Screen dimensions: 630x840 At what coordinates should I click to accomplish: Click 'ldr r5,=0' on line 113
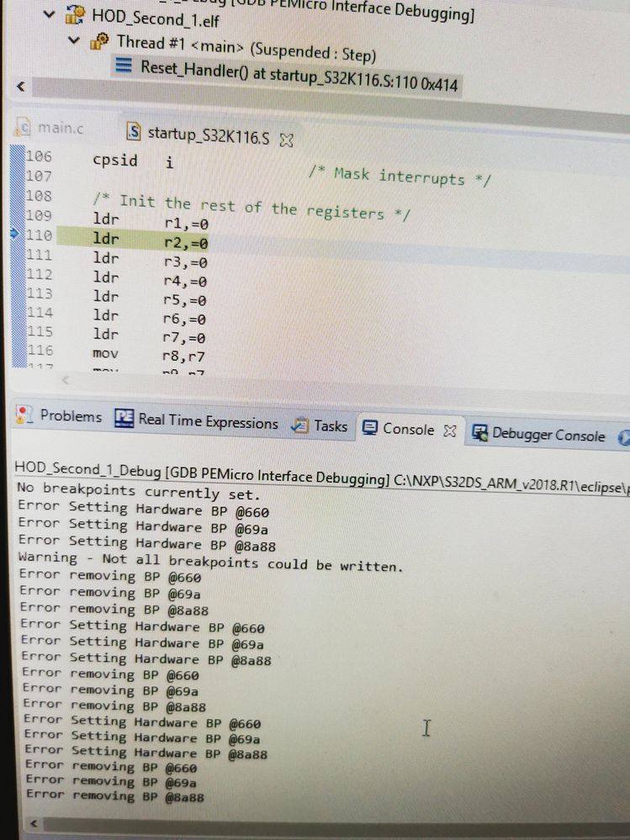pyautogui.click(x=150, y=298)
